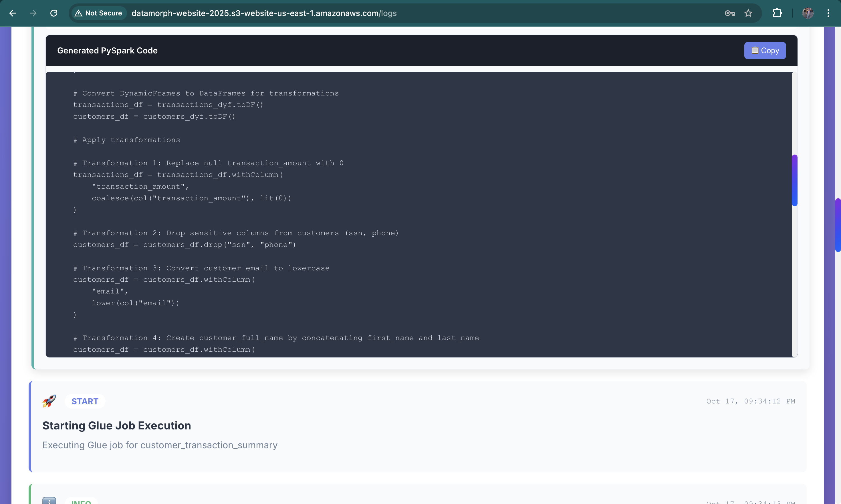
Task: Click the Generated PySpark Code title
Action: click(x=108, y=51)
